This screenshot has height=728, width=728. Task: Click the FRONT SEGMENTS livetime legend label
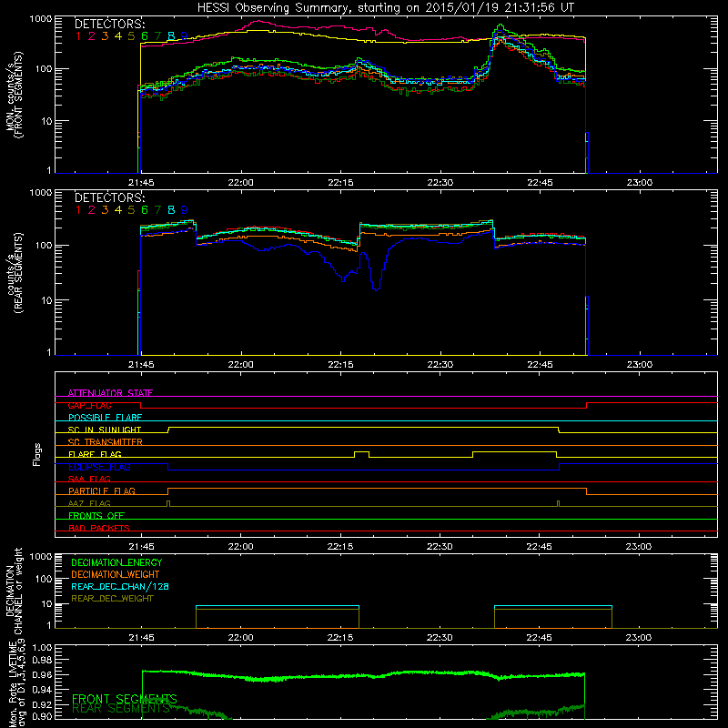[125, 699]
